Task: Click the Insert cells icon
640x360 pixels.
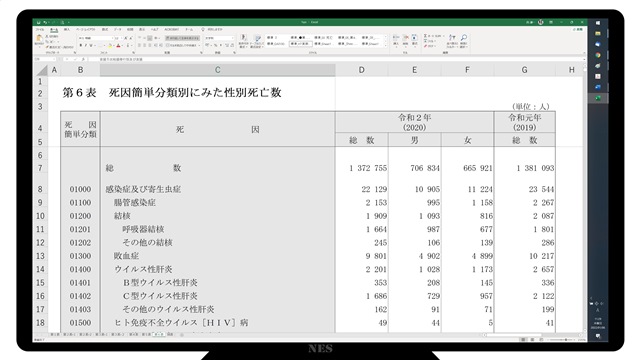Action: coord(396,38)
